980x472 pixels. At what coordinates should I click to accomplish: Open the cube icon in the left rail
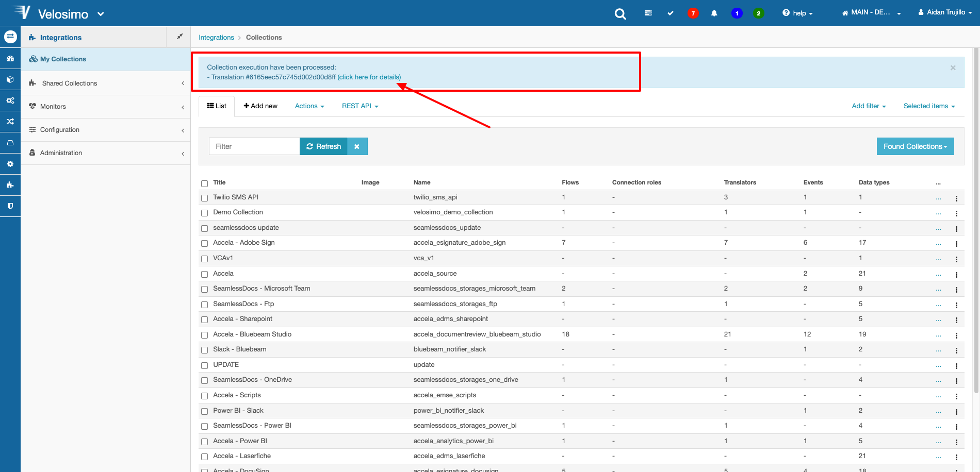(10, 80)
